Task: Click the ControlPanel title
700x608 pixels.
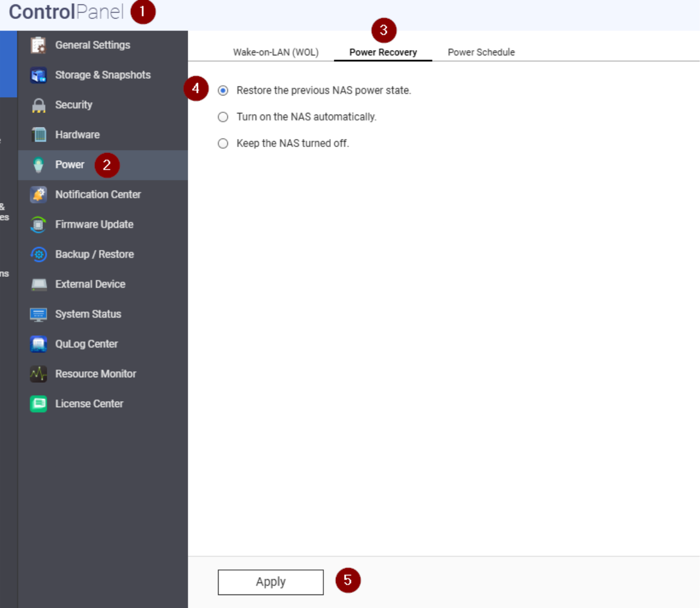Action: click(66, 12)
